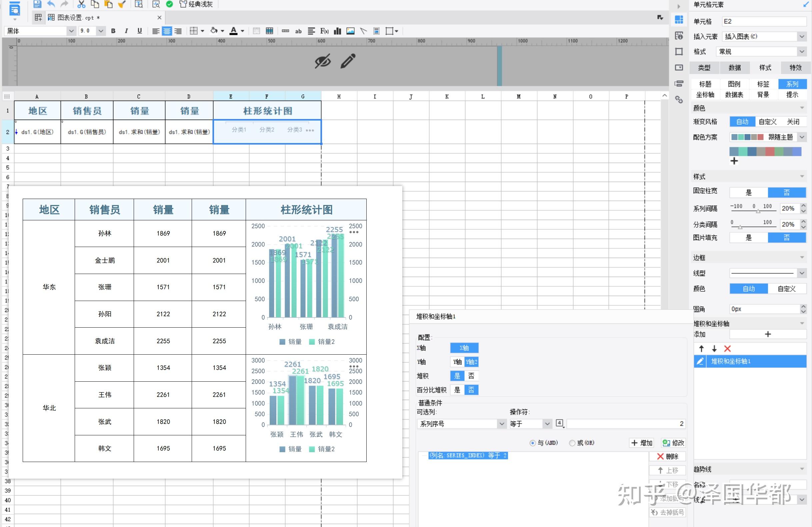
Task: Select the hyperlink icon in the right sidebar
Action: 679,100
